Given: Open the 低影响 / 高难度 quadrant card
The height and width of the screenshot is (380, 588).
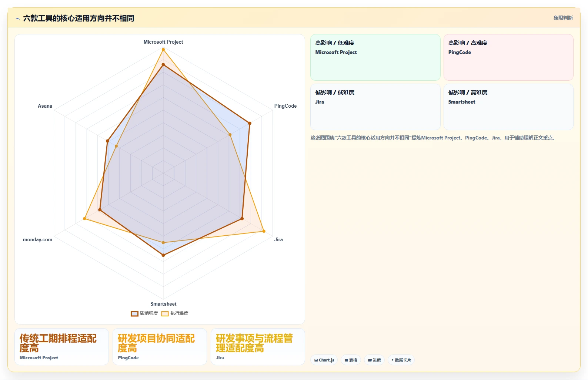Looking at the screenshot, I should pos(508,107).
